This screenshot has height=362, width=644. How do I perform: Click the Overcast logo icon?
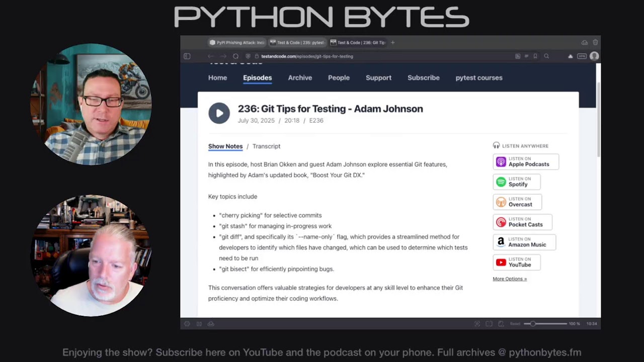501,202
